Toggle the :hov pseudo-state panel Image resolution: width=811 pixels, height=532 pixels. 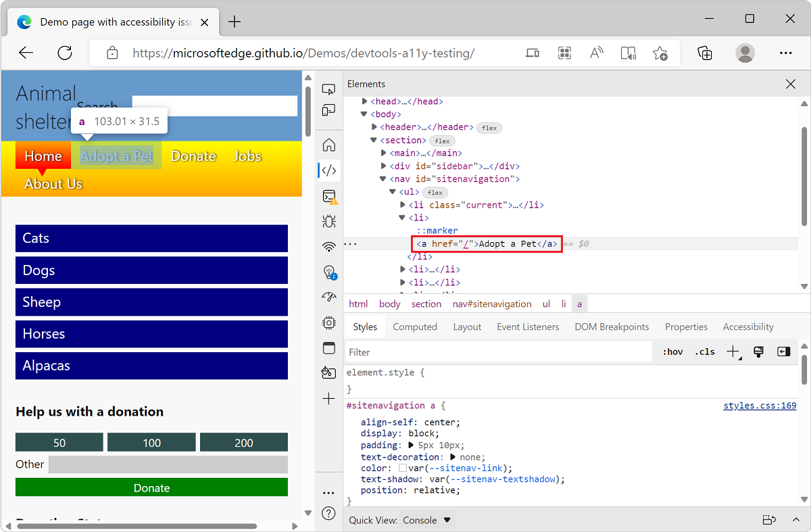[x=672, y=352]
